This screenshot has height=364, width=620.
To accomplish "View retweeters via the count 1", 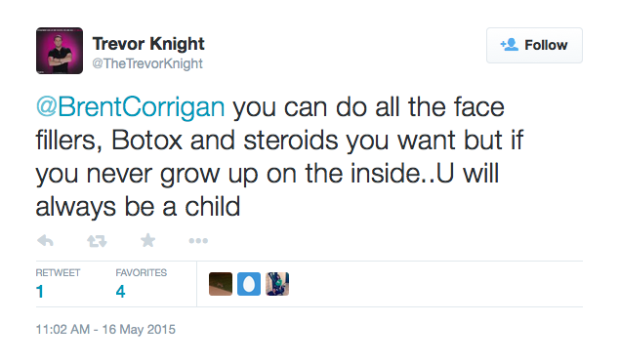I will pyautogui.click(x=39, y=292).
